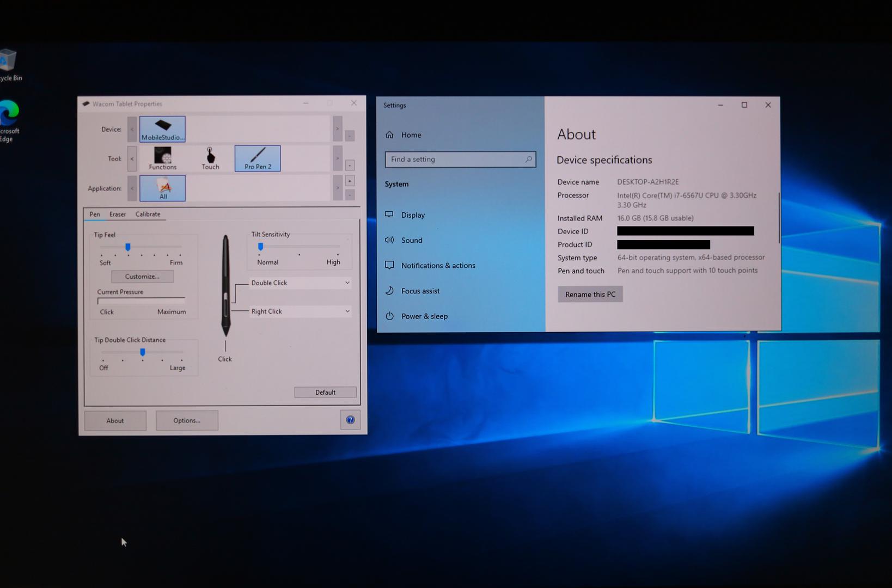Select the MobileStudio device icon
The image size is (892, 588).
coord(162,129)
